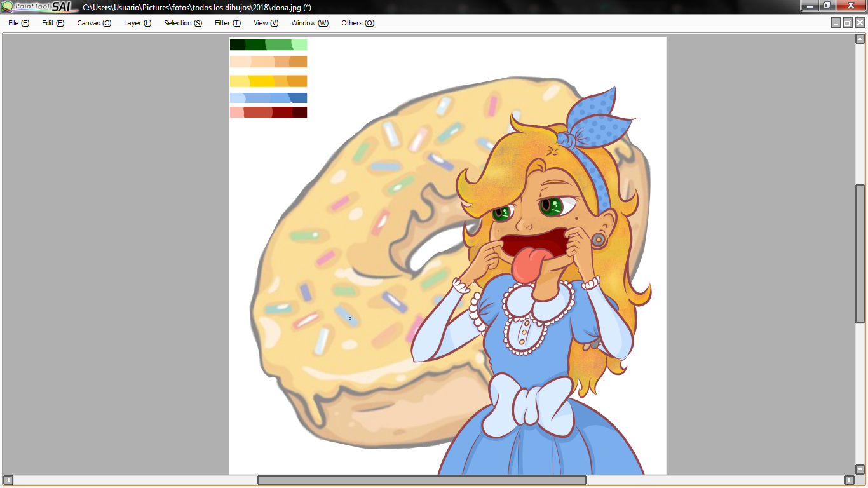Click the PaintTool SAI logo in title bar
The height and width of the screenshot is (488, 868).
[x=39, y=6]
